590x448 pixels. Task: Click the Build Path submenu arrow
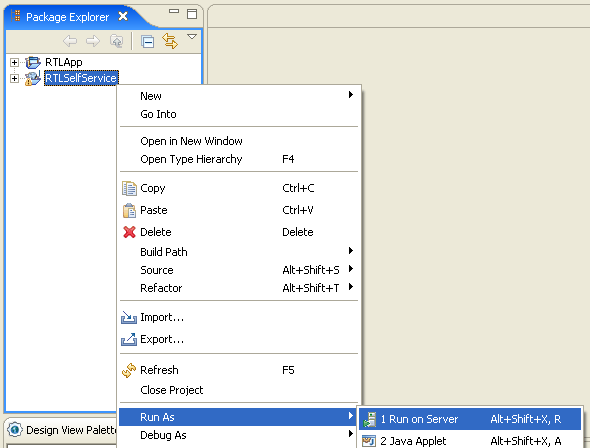coord(351,251)
